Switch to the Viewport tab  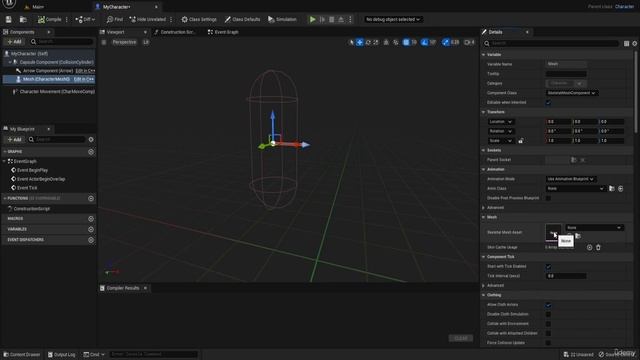point(116,32)
